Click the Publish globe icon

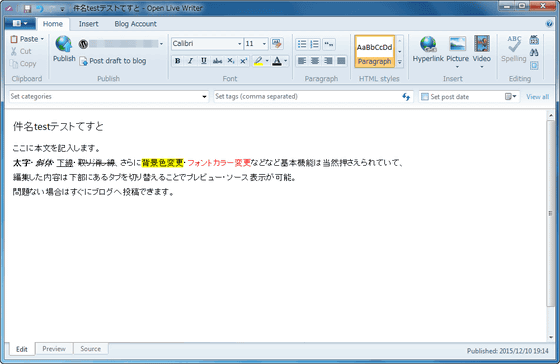coord(64,44)
